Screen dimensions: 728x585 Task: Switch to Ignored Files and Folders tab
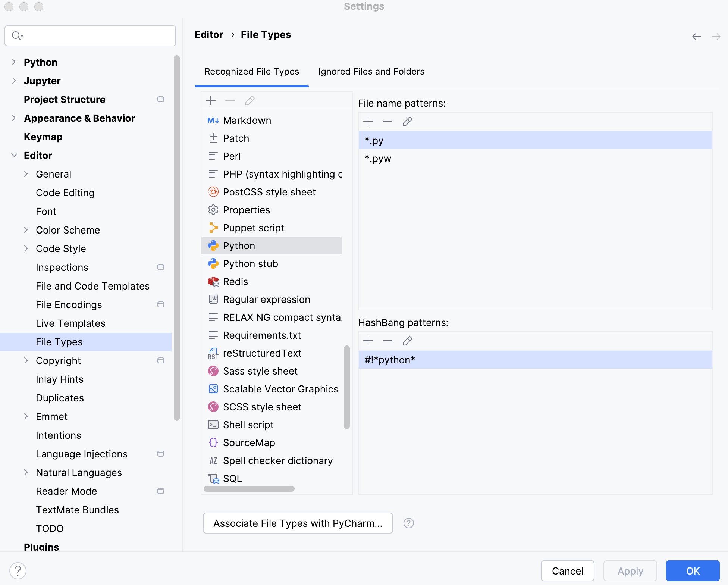(x=371, y=71)
